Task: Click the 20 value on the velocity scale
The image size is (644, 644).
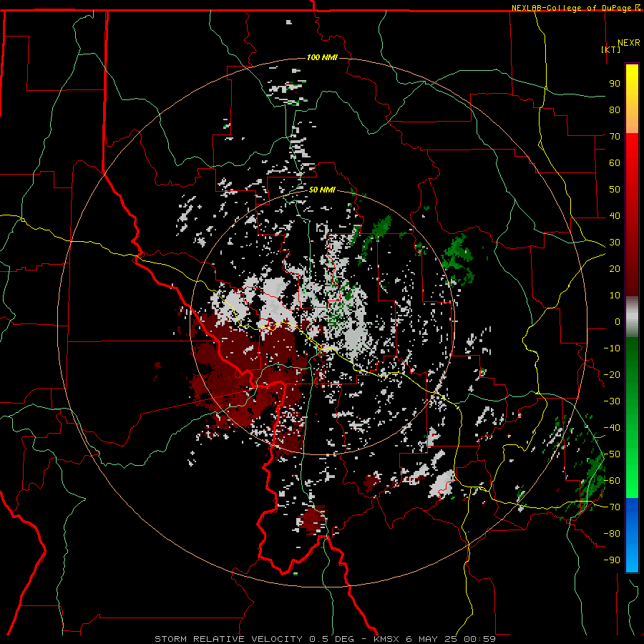Action: coord(615,269)
